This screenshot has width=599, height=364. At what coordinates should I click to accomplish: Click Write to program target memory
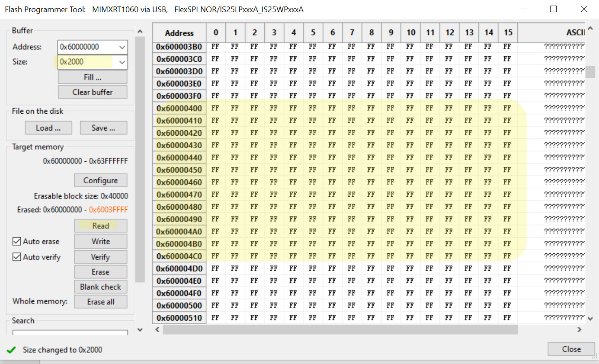point(100,241)
